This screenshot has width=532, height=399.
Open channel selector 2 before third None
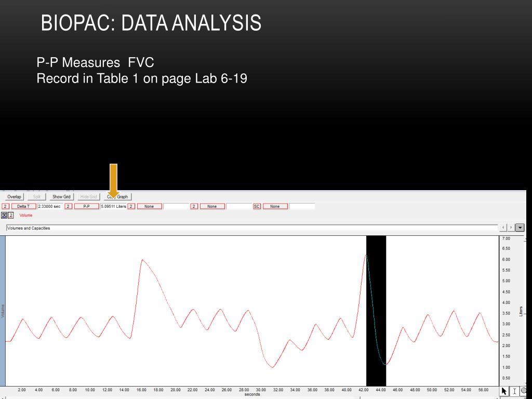131,206
